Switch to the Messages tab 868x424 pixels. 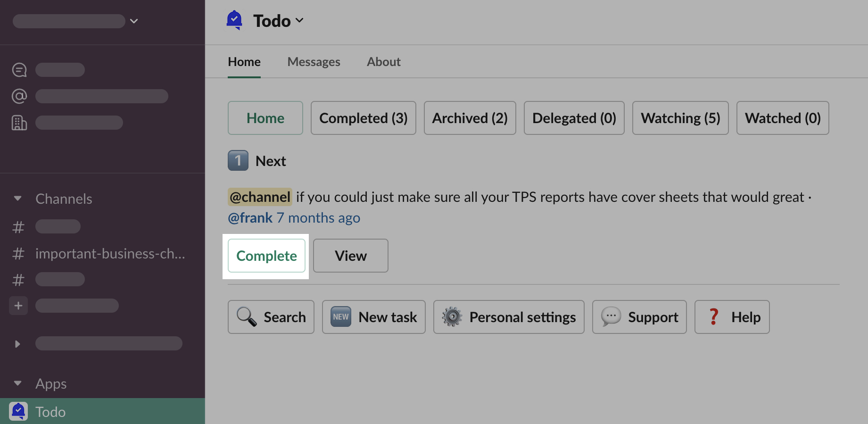314,62
